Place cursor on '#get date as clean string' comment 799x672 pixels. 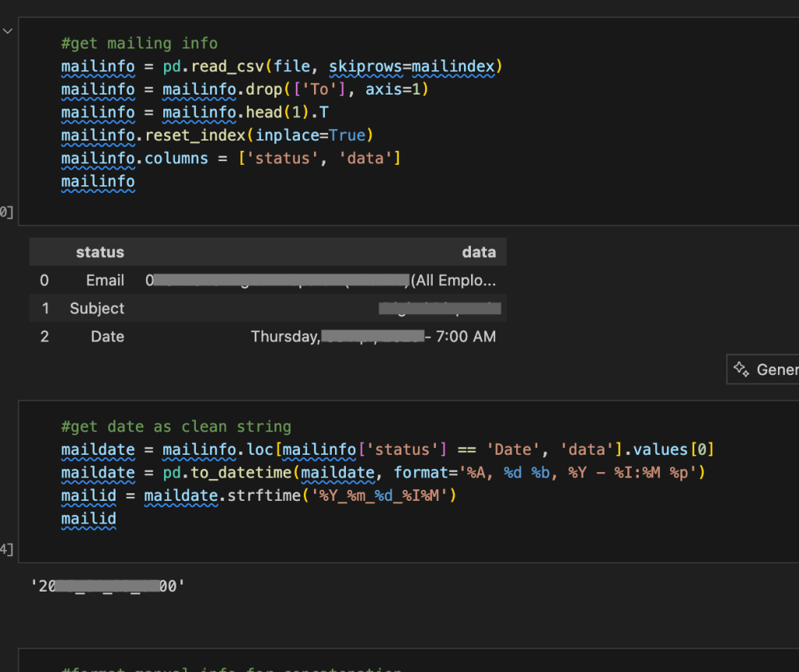(x=176, y=427)
